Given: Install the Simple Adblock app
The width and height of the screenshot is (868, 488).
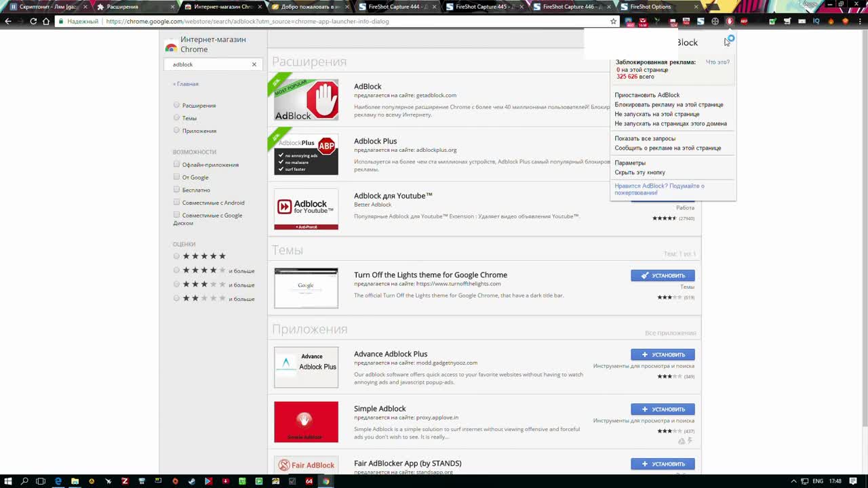Looking at the screenshot, I should click(663, 409).
